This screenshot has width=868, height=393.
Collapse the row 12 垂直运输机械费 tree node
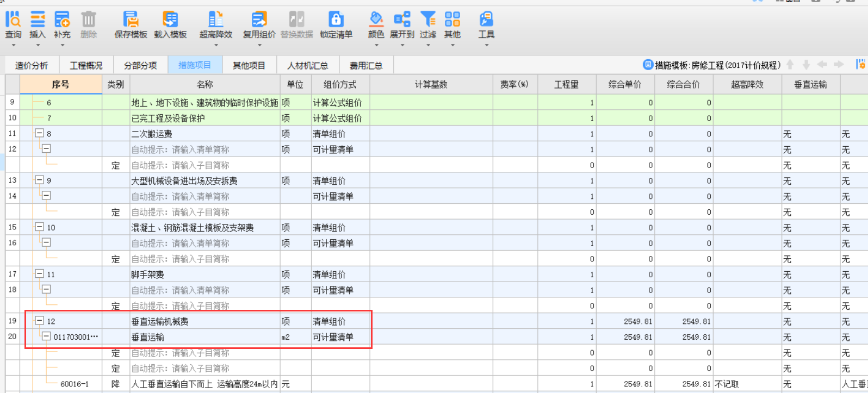point(39,321)
